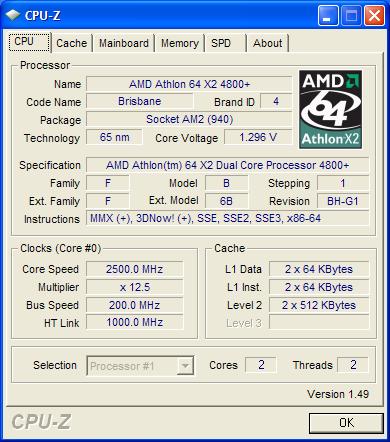Click the Name field AMD Athlon 64 X2 4800+
The height and width of the screenshot is (442, 390).
click(x=189, y=84)
